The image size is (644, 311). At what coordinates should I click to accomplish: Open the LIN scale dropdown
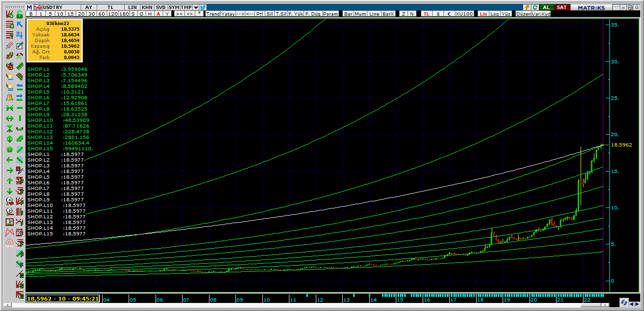(132, 8)
